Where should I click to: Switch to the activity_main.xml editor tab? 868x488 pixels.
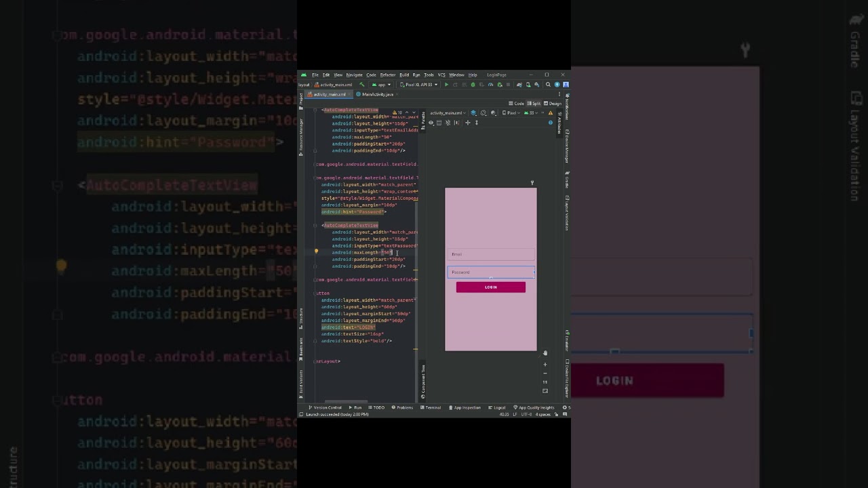pos(329,94)
